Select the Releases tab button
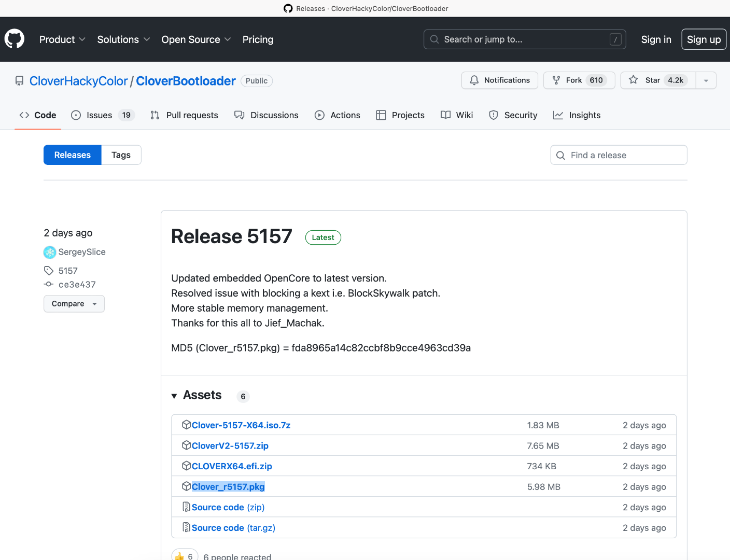The width and height of the screenshot is (730, 560). click(x=73, y=155)
